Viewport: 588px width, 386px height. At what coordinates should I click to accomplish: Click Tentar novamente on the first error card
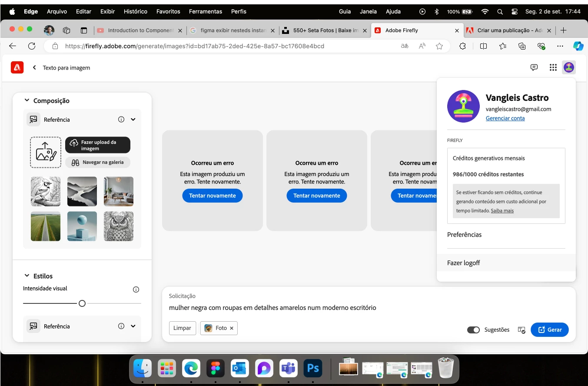tap(213, 196)
